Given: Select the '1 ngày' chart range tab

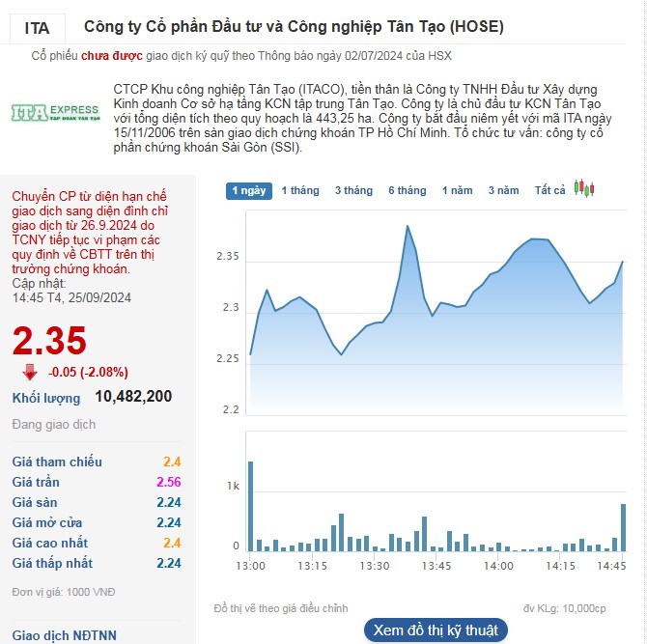Looking at the screenshot, I should click(249, 190).
